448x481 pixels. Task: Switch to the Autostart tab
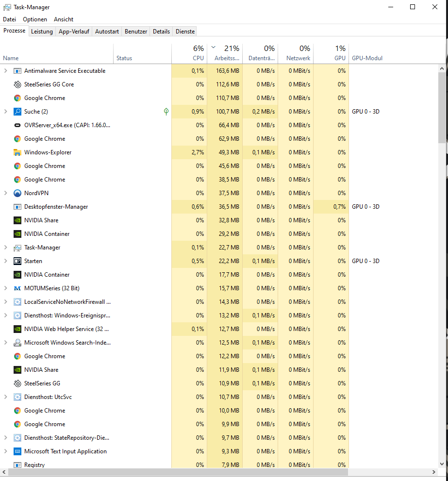coord(107,32)
